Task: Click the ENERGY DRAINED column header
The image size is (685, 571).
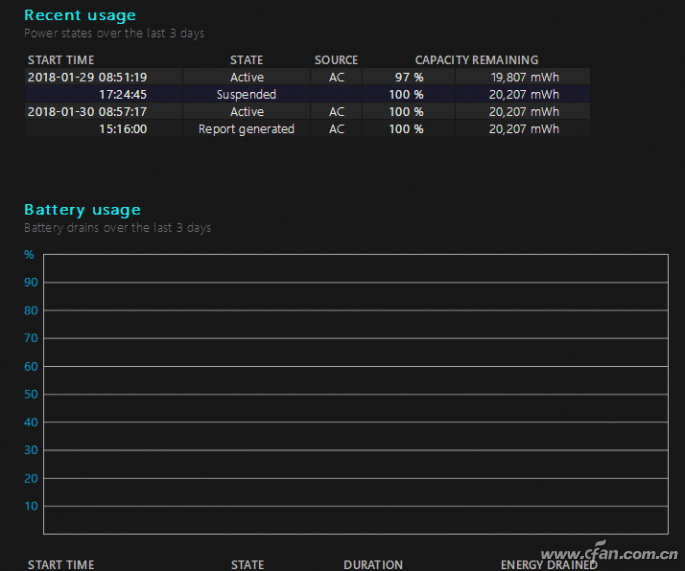Action: tap(549, 564)
